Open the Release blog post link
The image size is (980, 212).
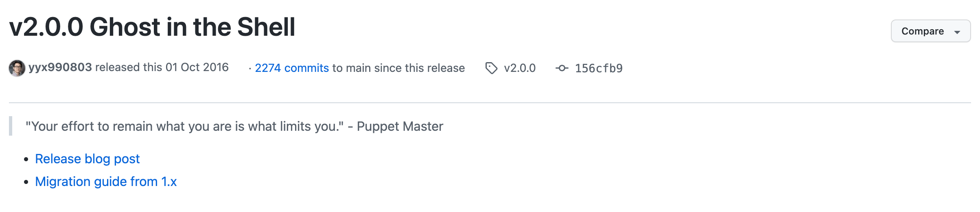point(87,159)
